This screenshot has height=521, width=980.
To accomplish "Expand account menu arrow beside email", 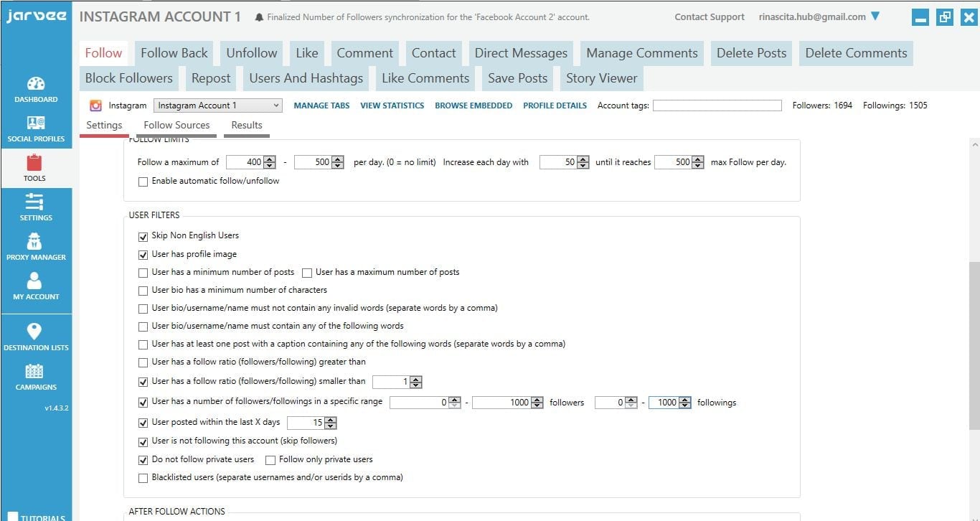I will (x=875, y=17).
